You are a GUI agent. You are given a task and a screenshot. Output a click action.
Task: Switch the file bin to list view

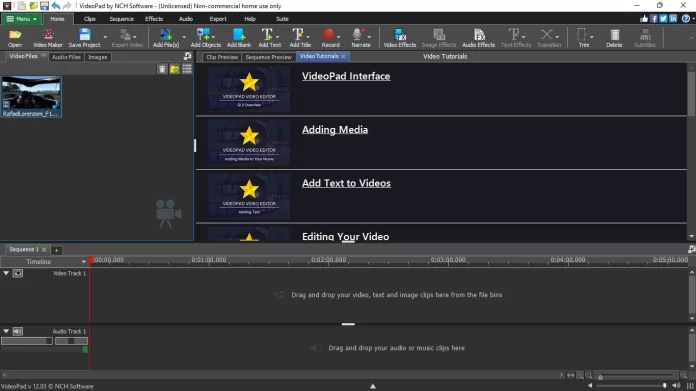tap(187, 69)
